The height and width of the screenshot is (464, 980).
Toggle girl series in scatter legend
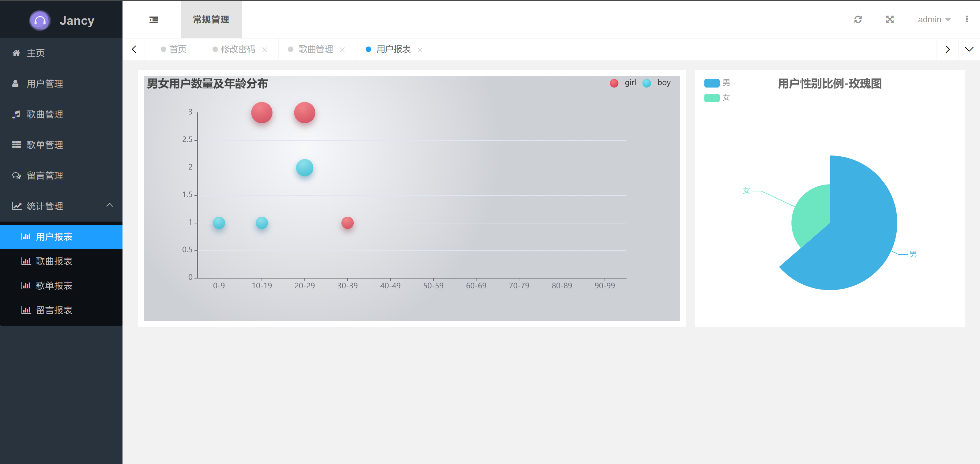click(x=623, y=83)
